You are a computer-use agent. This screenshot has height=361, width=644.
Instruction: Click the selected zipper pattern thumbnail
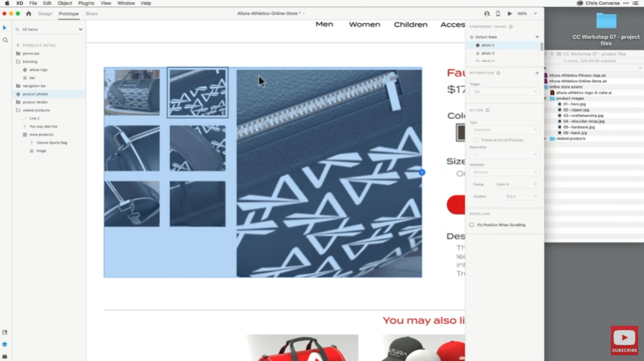198,93
